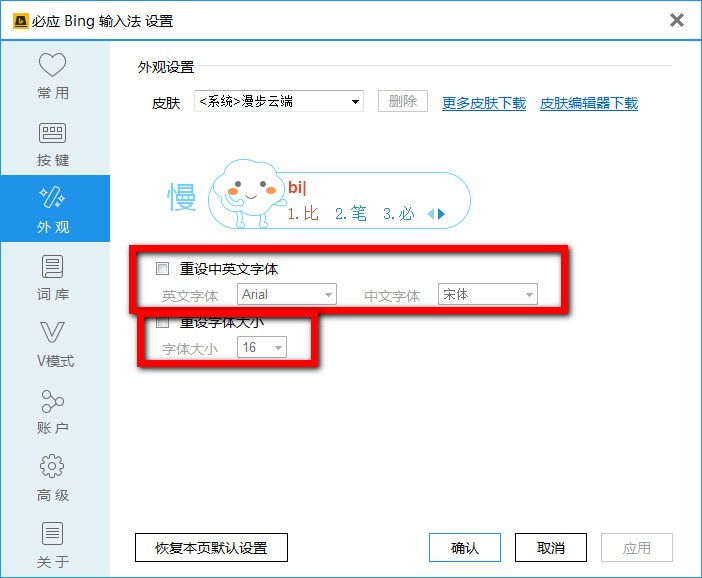Expand the 英文字体 Arial dropdown
This screenshot has width=702, height=578.
pyautogui.click(x=287, y=295)
